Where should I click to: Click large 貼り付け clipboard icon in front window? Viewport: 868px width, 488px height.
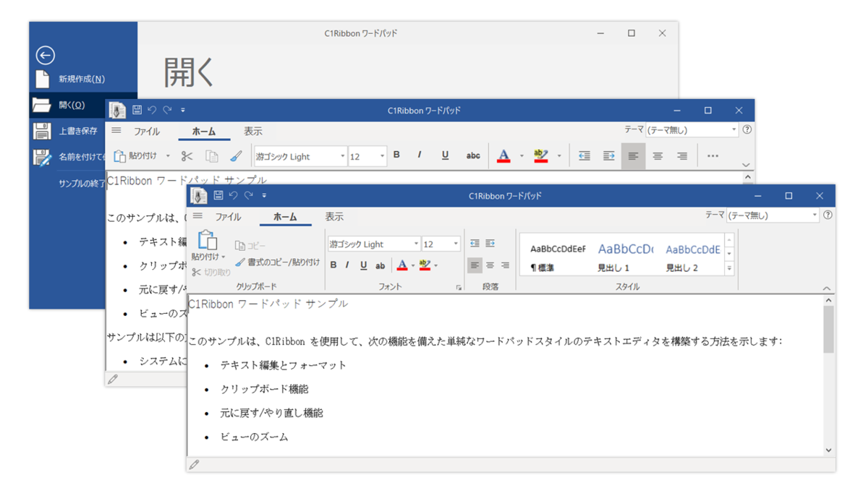tap(208, 240)
